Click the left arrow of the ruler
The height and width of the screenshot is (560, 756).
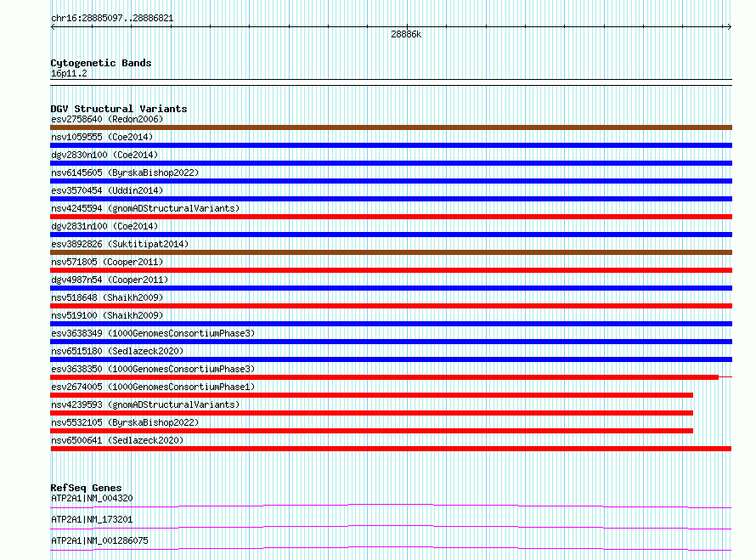click(x=53, y=27)
